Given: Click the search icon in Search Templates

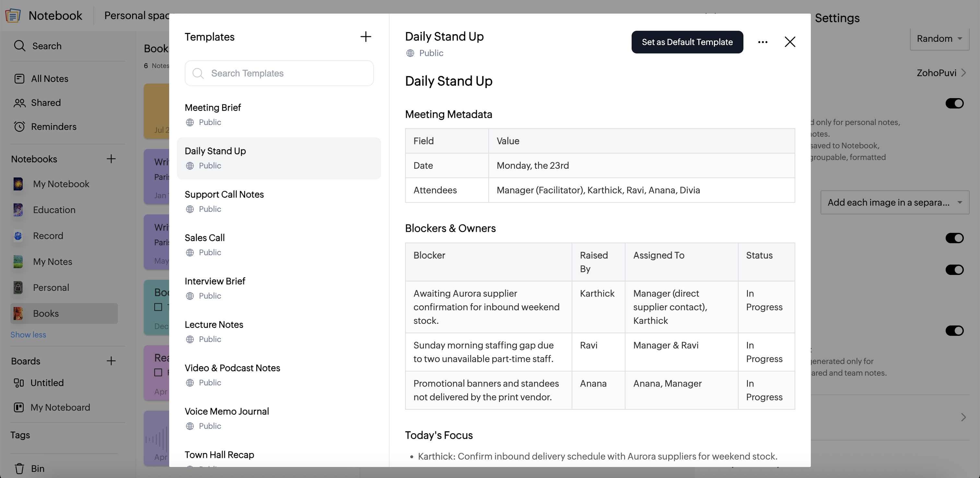Looking at the screenshot, I should coord(198,73).
